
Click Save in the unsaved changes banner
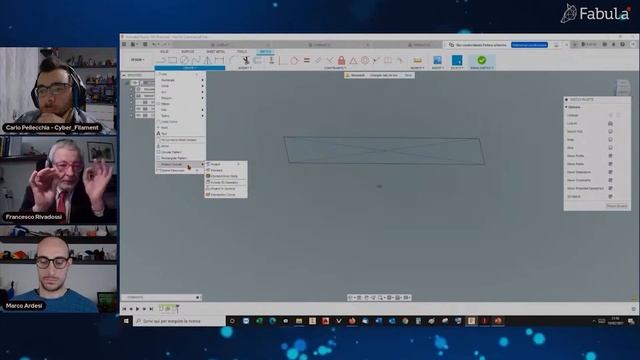[x=408, y=76]
